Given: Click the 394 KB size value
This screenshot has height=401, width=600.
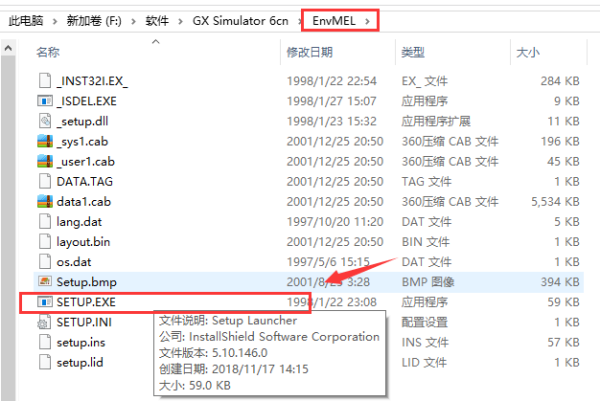Looking at the screenshot, I should click(x=560, y=282).
